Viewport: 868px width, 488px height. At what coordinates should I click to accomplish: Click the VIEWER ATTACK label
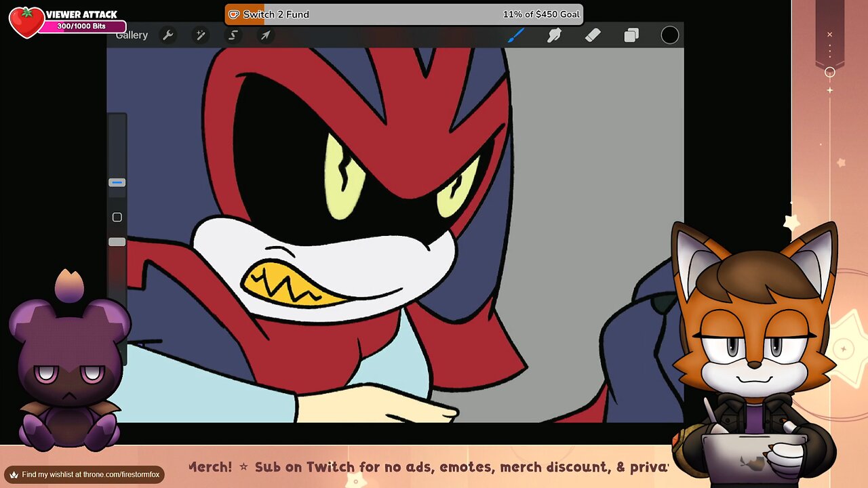[x=81, y=14]
